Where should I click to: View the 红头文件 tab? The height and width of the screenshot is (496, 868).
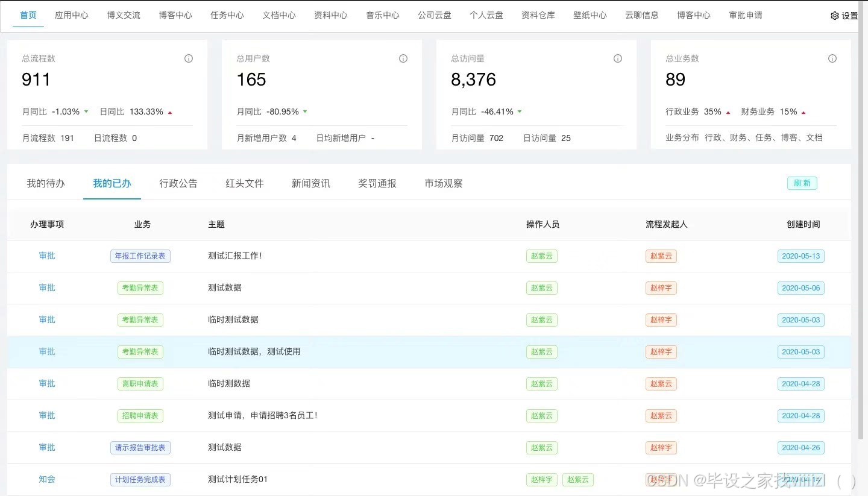click(245, 183)
